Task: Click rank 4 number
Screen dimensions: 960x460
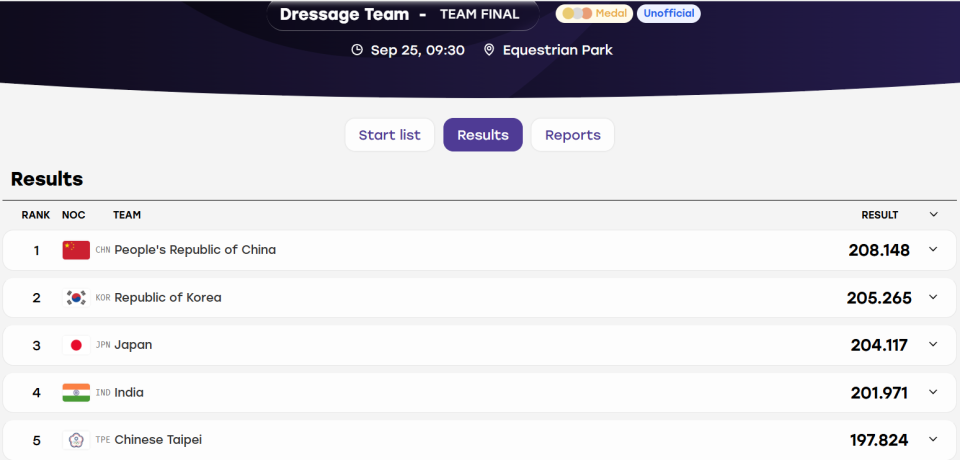Action: click(x=36, y=393)
